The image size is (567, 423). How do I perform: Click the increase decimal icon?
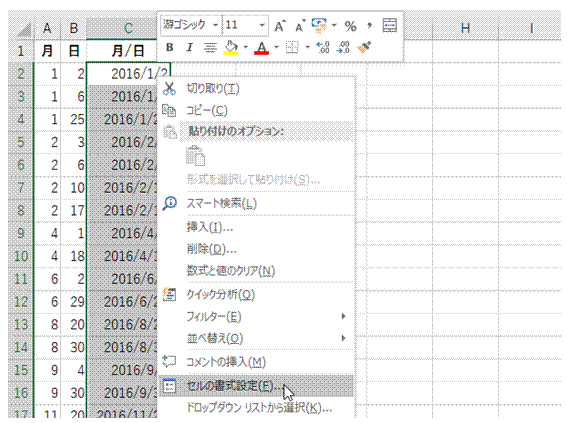323,48
